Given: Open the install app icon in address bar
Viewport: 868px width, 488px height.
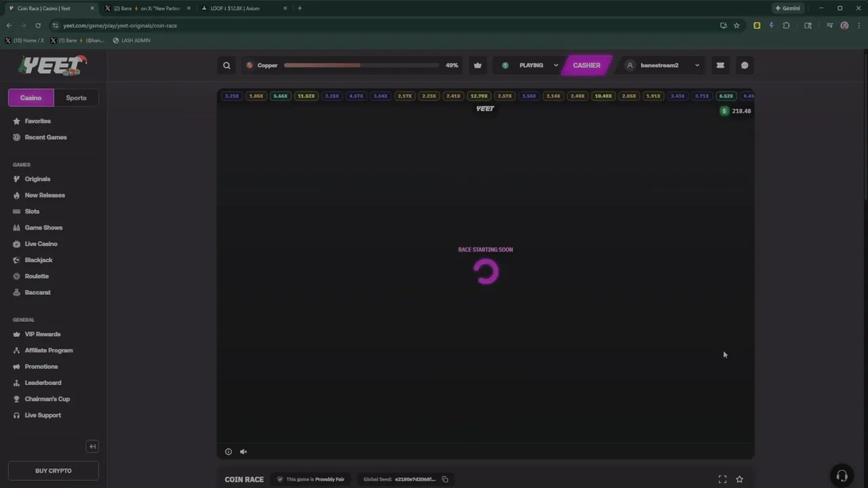Looking at the screenshot, I should pos(723,26).
